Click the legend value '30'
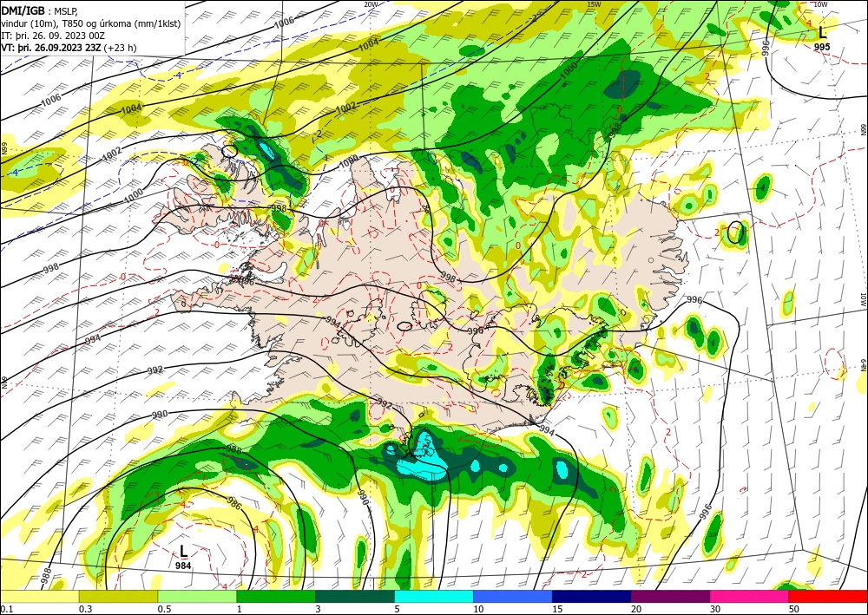This screenshot has width=868, height=615. [714, 609]
